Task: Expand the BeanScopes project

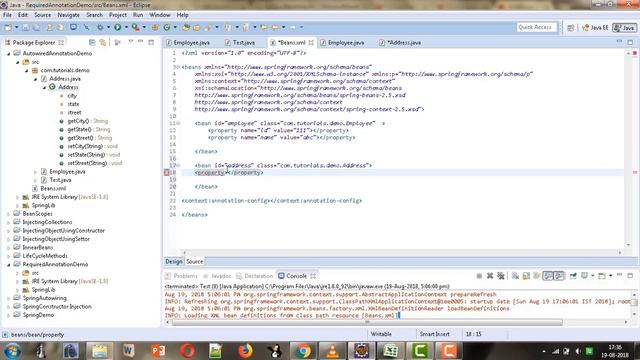Action: point(9,214)
